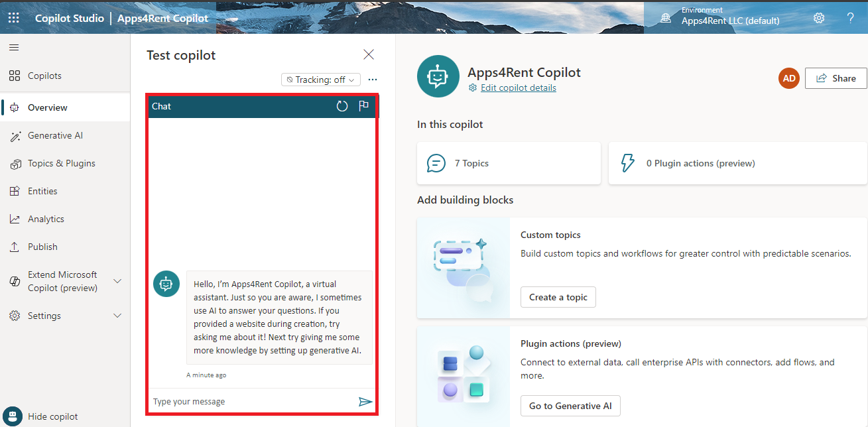Click the hamburger icon above the sidebar

[14, 47]
